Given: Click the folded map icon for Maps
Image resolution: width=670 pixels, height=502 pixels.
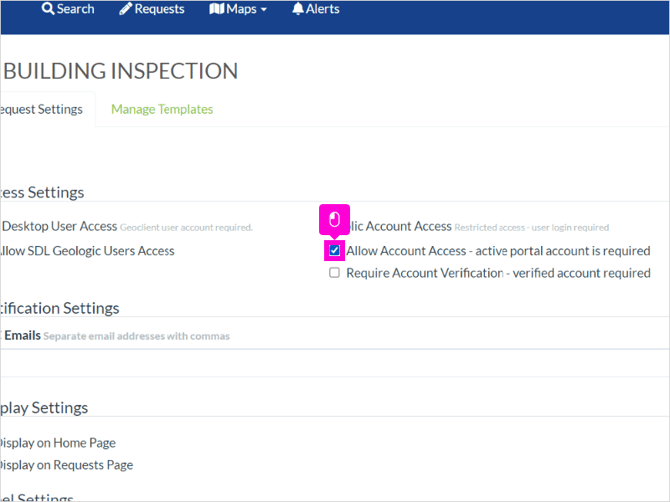Looking at the screenshot, I should [217, 9].
